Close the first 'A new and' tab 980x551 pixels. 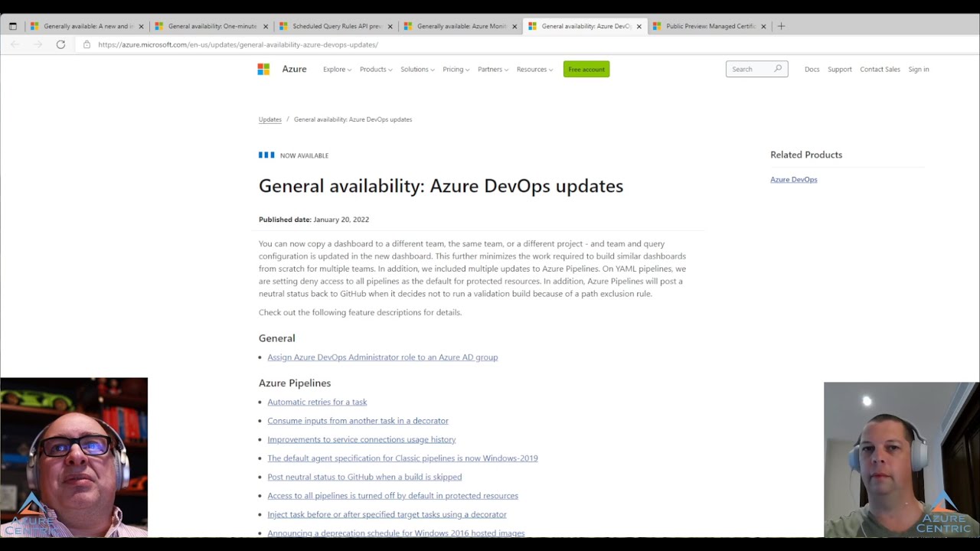(141, 26)
